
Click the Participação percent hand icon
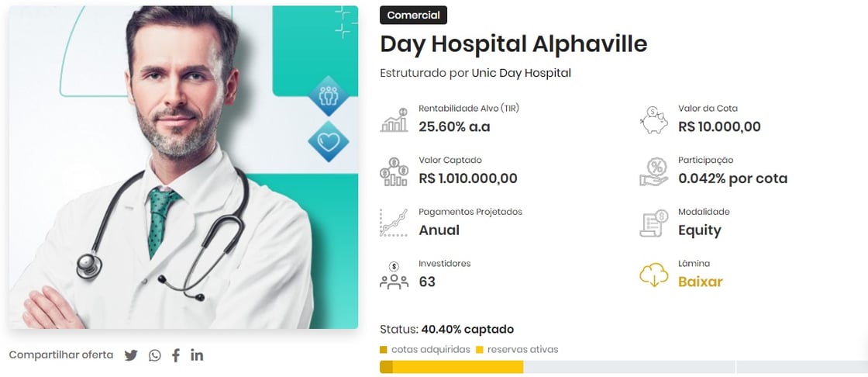pyautogui.click(x=653, y=171)
